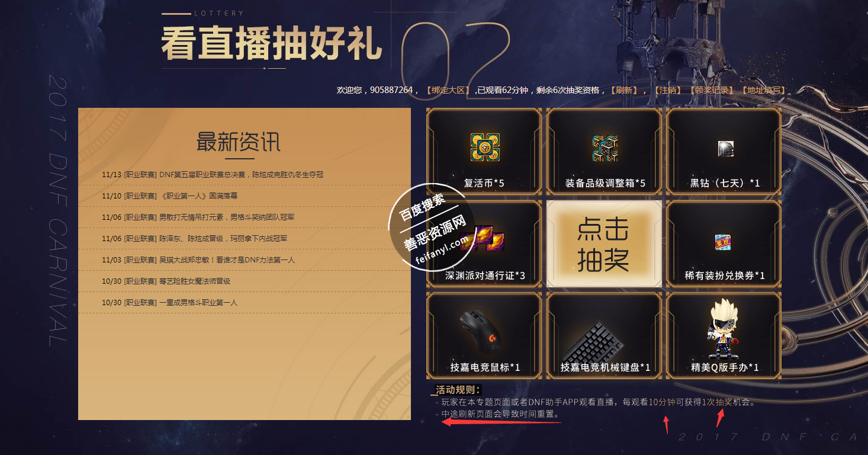Click the 复活币*5 coin icon
The width and height of the screenshot is (868, 455).
(x=485, y=148)
